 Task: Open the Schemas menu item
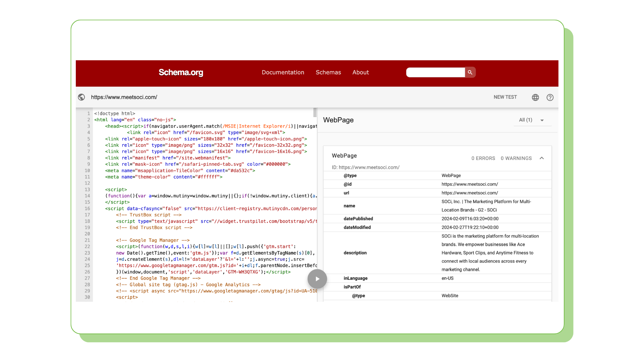coord(328,72)
